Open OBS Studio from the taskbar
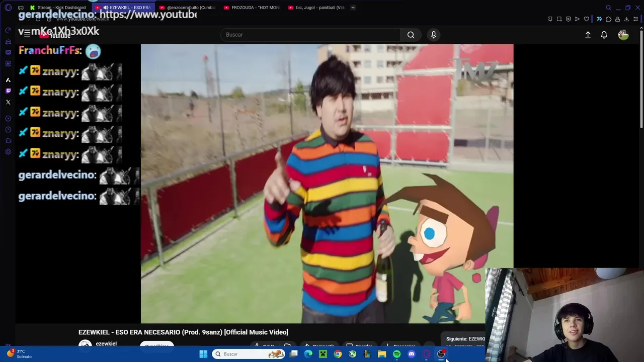Viewport: 644px width, 362px height. coord(441,354)
